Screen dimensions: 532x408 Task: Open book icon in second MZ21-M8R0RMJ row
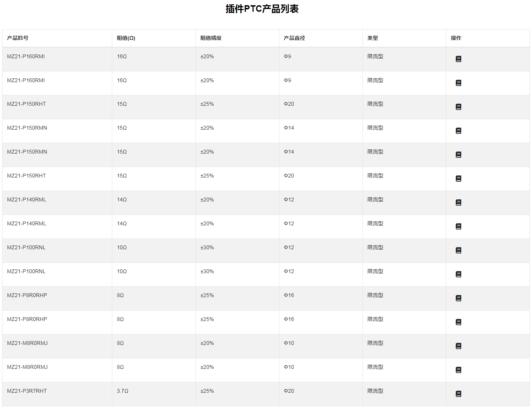pos(458,370)
